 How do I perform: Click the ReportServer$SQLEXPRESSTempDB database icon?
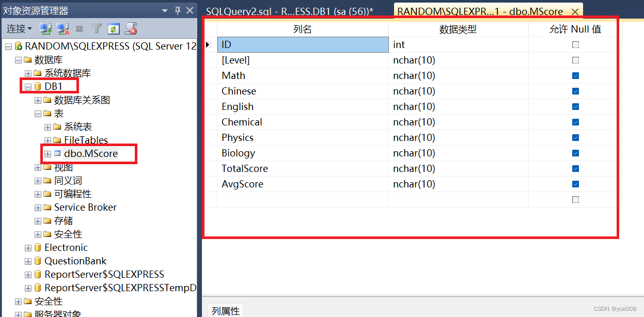(x=38, y=288)
